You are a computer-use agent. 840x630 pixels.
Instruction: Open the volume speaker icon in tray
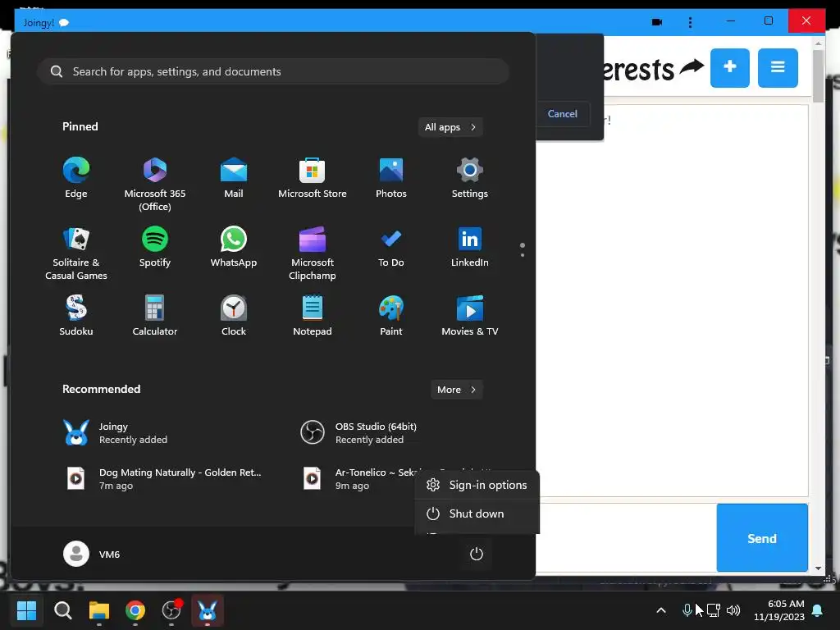(x=733, y=610)
